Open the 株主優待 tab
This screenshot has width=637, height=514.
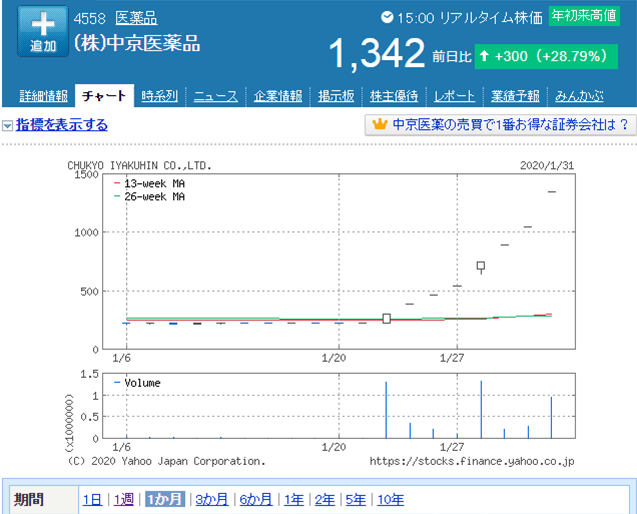(394, 96)
